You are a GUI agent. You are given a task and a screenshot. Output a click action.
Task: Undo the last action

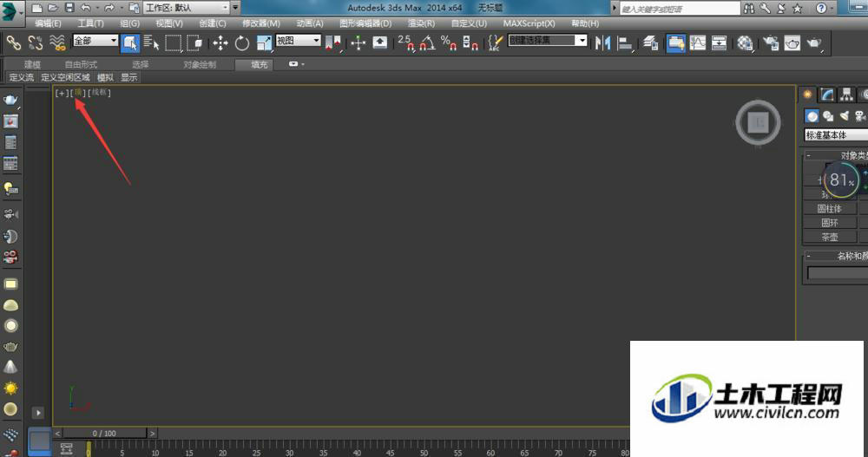85,8
